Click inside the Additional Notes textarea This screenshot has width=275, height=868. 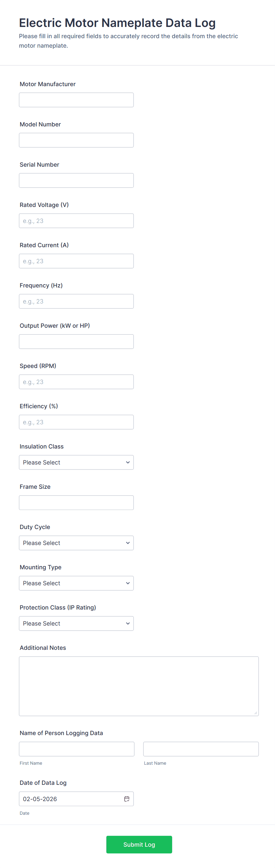(139, 686)
